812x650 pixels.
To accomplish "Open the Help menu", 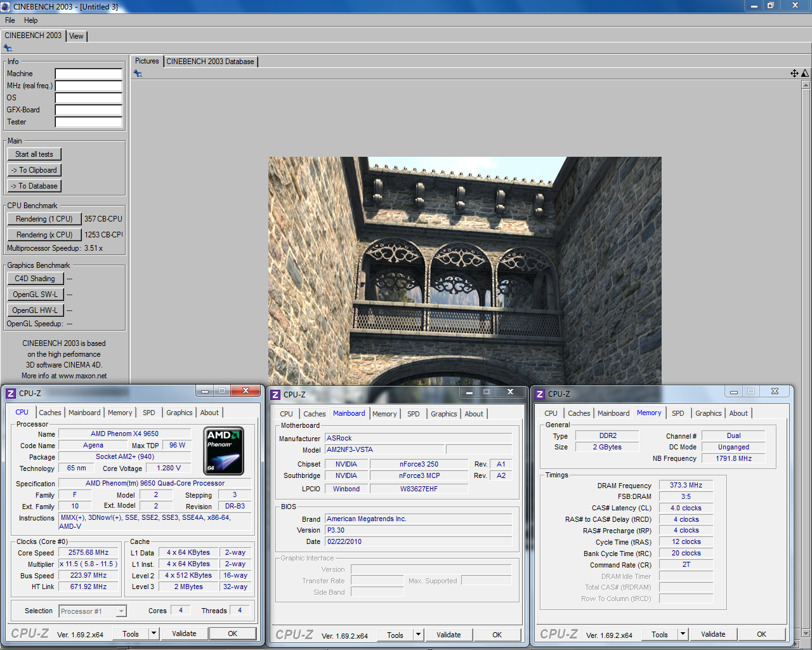I will [x=30, y=20].
